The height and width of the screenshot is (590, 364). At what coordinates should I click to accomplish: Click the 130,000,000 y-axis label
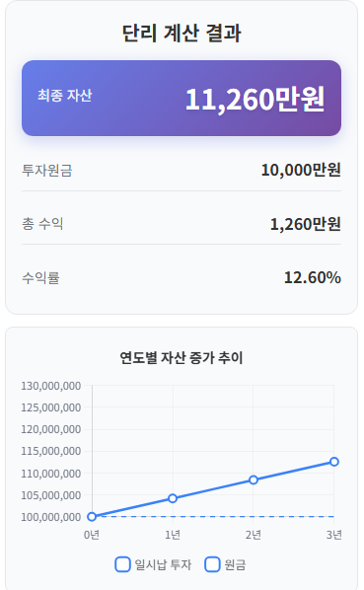pyautogui.click(x=50, y=386)
